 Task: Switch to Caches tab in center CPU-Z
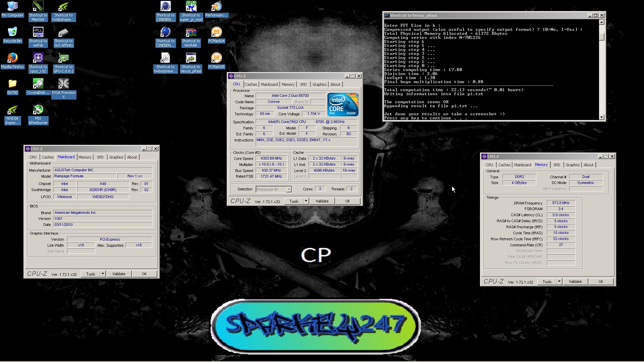pyautogui.click(x=251, y=84)
